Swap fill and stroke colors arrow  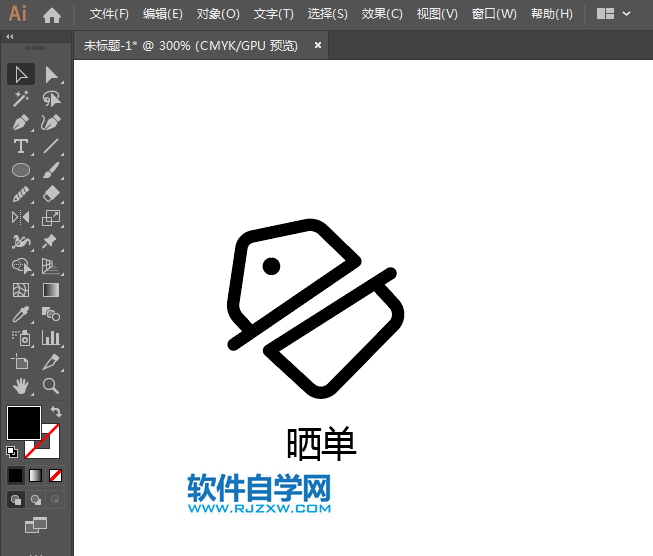tap(56, 412)
